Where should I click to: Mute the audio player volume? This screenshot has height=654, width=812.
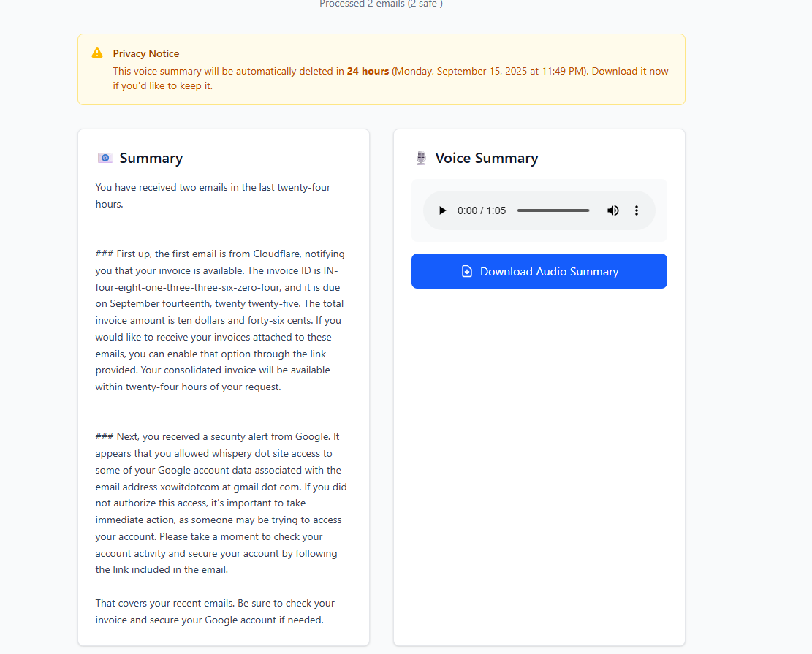point(612,210)
